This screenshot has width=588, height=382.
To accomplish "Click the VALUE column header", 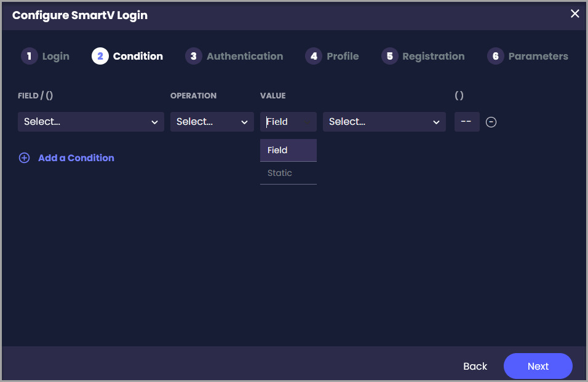I will pyautogui.click(x=273, y=95).
